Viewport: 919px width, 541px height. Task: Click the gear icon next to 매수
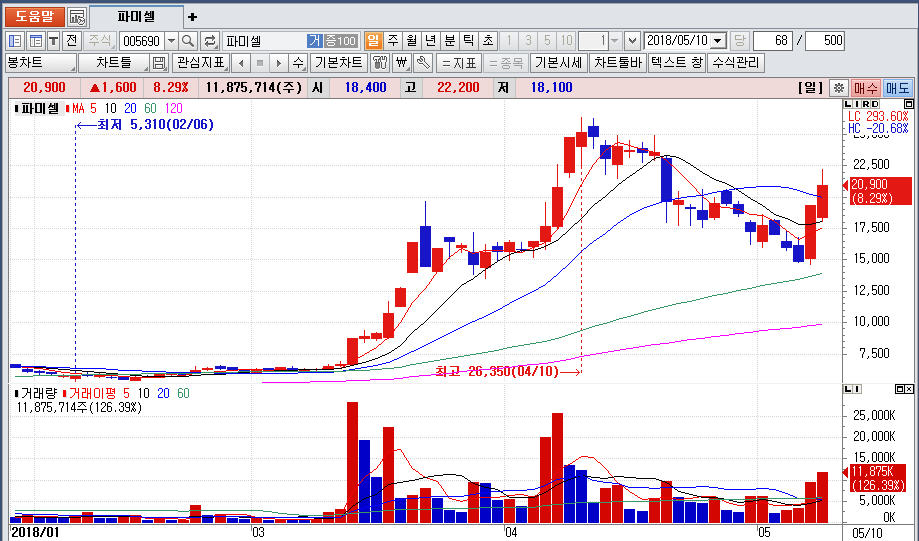(x=839, y=88)
